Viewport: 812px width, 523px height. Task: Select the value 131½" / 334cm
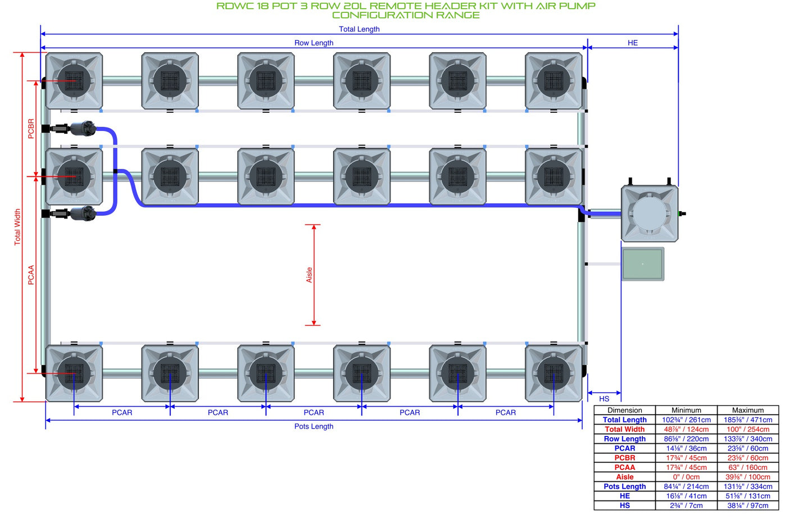click(x=748, y=487)
